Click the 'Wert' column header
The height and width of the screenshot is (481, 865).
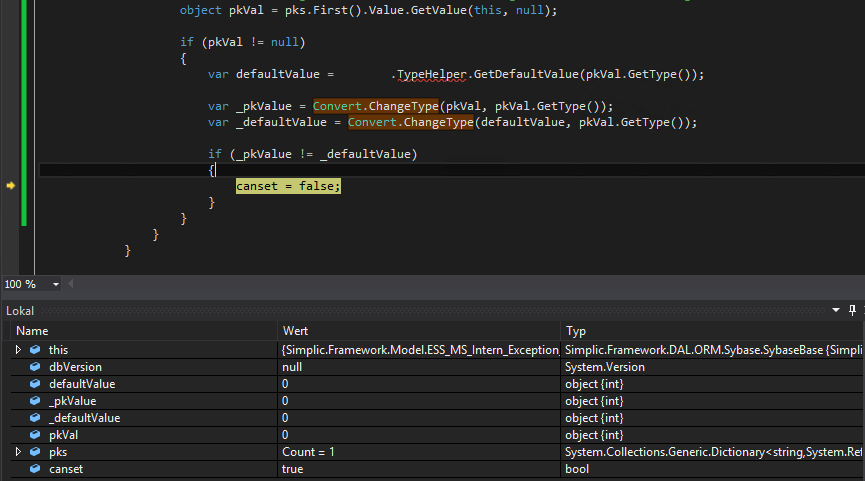click(x=295, y=331)
